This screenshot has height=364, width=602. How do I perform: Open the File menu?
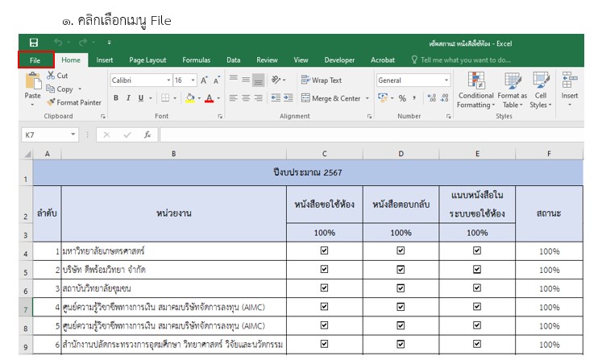pos(35,60)
